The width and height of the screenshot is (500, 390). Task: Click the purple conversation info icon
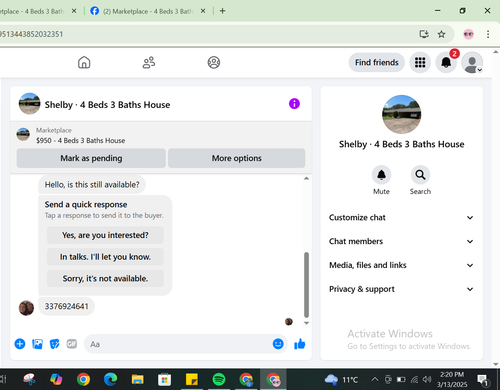(x=294, y=104)
